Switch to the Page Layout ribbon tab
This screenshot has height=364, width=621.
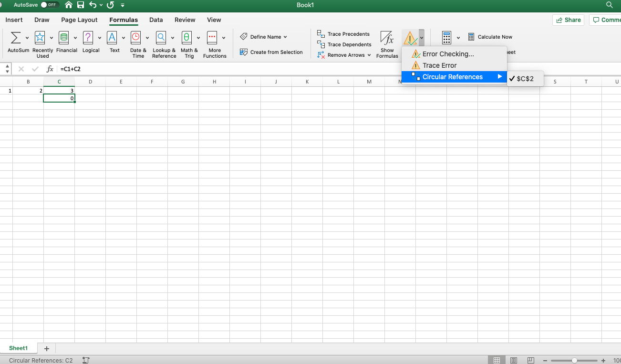(x=79, y=20)
